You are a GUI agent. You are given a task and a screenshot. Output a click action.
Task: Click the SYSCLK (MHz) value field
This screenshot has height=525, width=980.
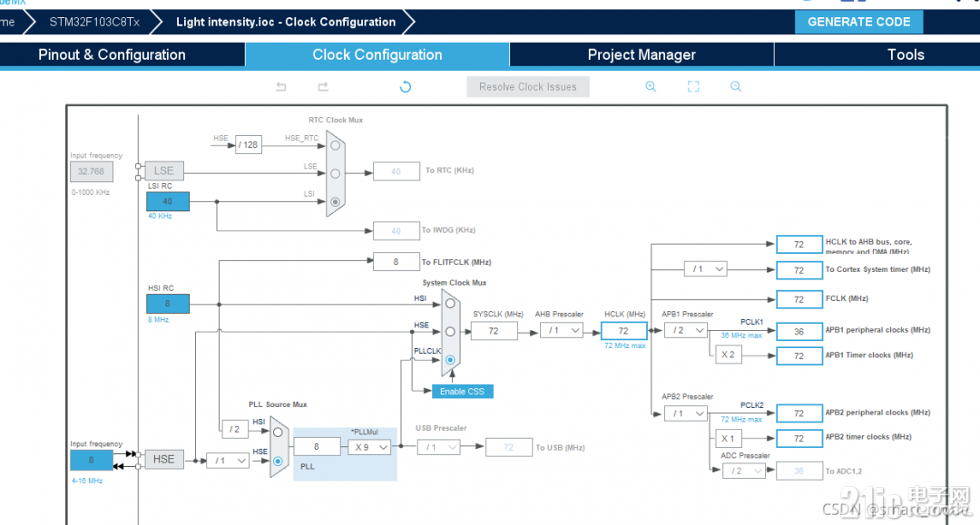click(494, 330)
